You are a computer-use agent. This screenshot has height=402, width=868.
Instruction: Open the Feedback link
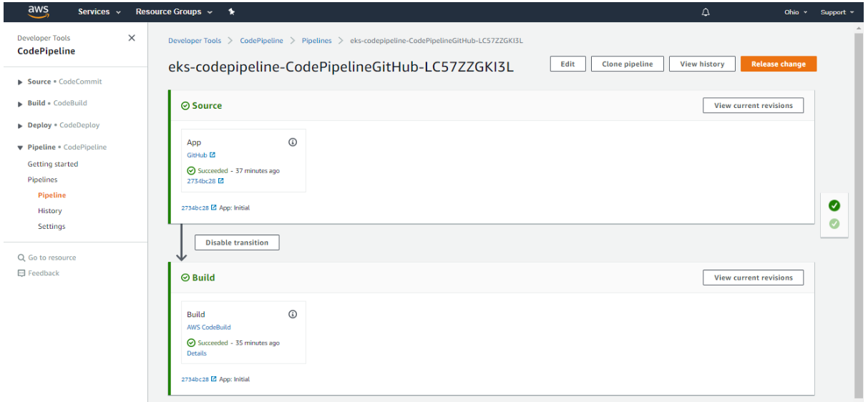click(39, 273)
